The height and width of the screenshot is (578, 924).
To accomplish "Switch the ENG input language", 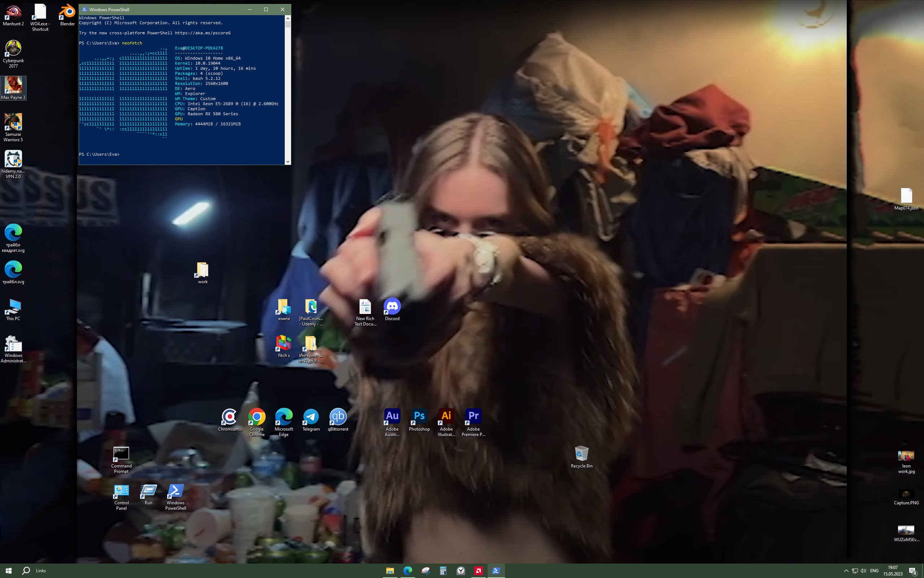I will (x=874, y=571).
